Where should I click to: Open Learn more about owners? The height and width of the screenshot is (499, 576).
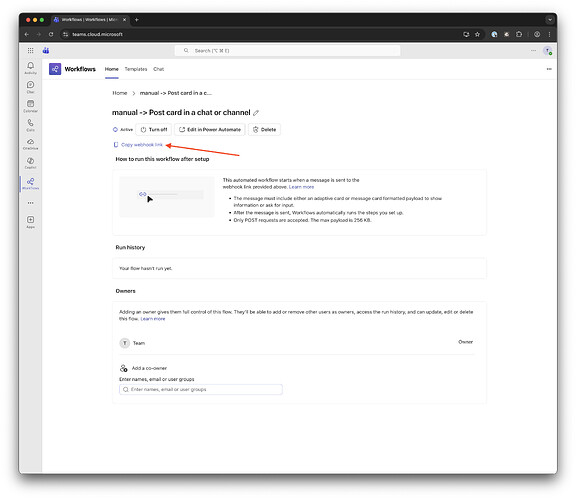[x=153, y=319]
